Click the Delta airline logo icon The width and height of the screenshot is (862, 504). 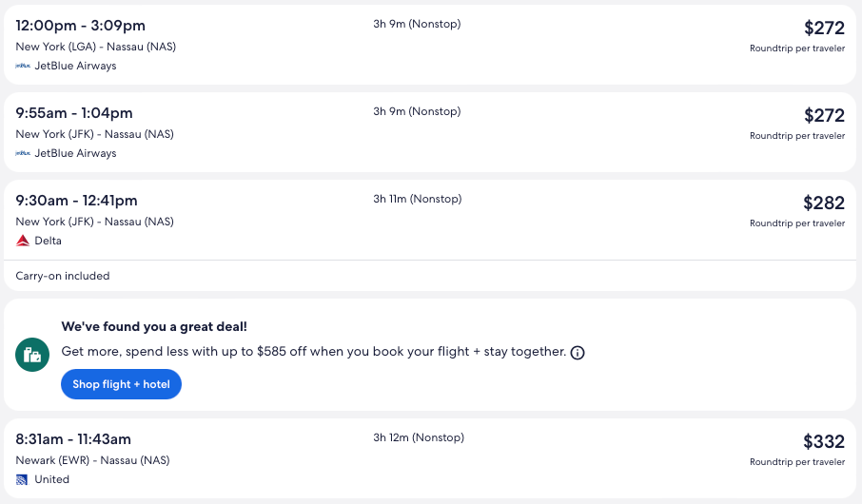23,242
